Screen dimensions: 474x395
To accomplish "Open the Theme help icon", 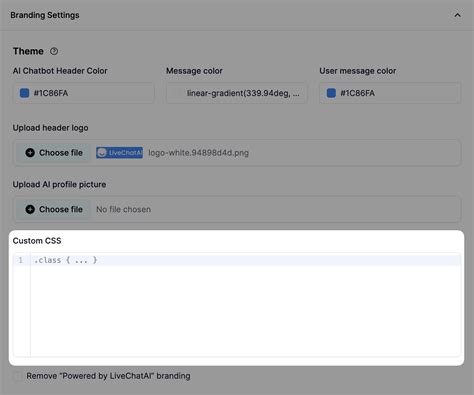I will (54, 51).
